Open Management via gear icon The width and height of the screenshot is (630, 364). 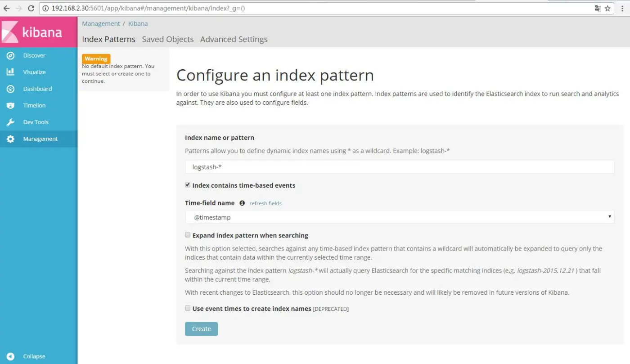(10, 139)
